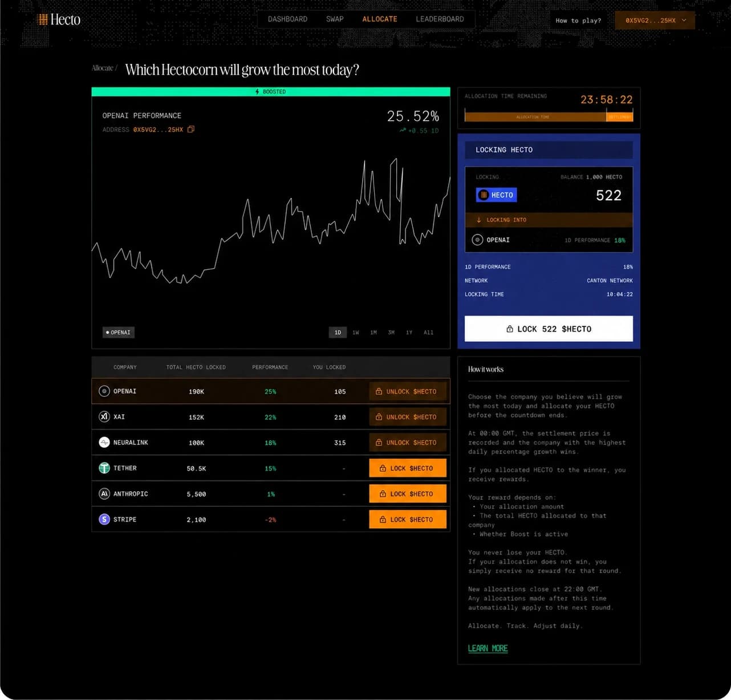
Task: Select the 1D chart range
Action: (x=338, y=333)
